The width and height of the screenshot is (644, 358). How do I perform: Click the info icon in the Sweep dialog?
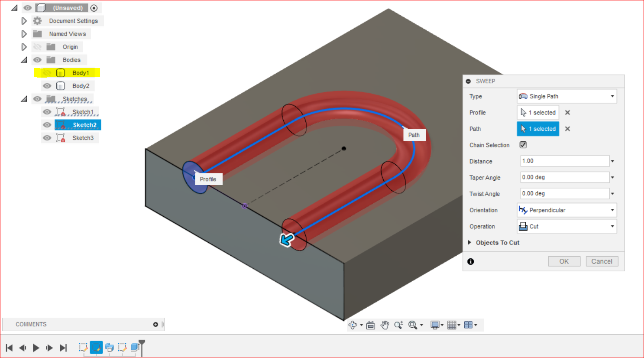pyautogui.click(x=471, y=261)
